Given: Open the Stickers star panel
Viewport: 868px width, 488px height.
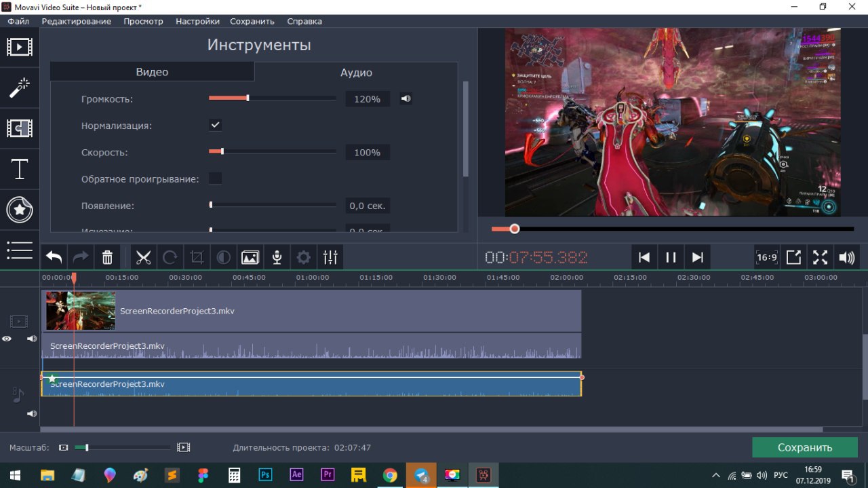Looking at the screenshot, I should click(20, 210).
